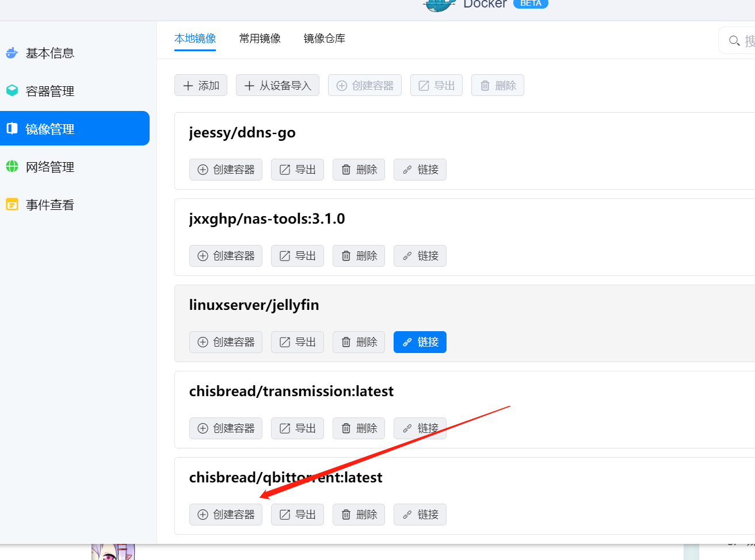Click the search box at top right
This screenshot has height=560, width=755.
coord(737,41)
